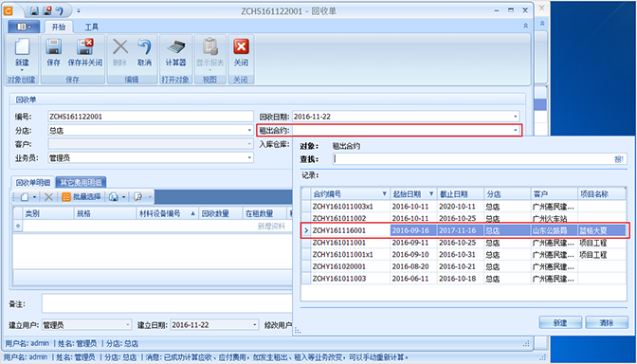Screen dimensions: 637x364
Task: Select contract row ZCHY161116001
Action: coord(464,230)
